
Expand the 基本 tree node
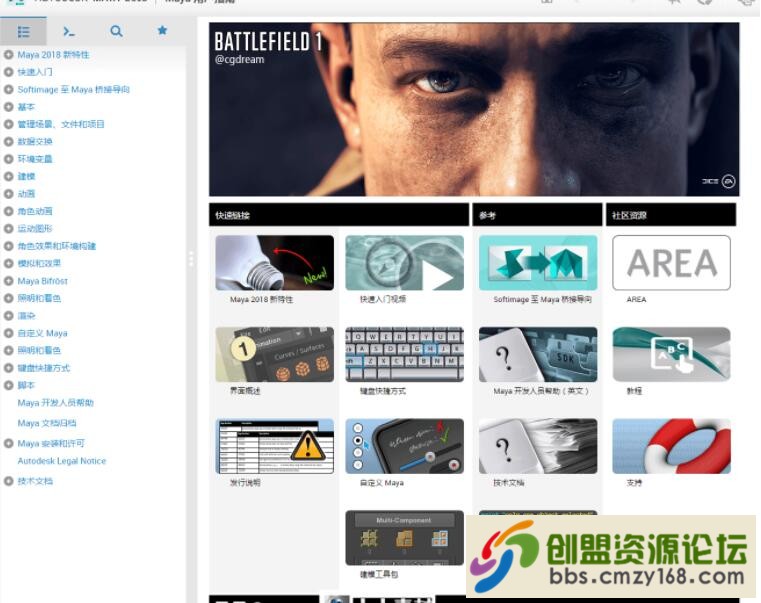(x=8, y=107)
